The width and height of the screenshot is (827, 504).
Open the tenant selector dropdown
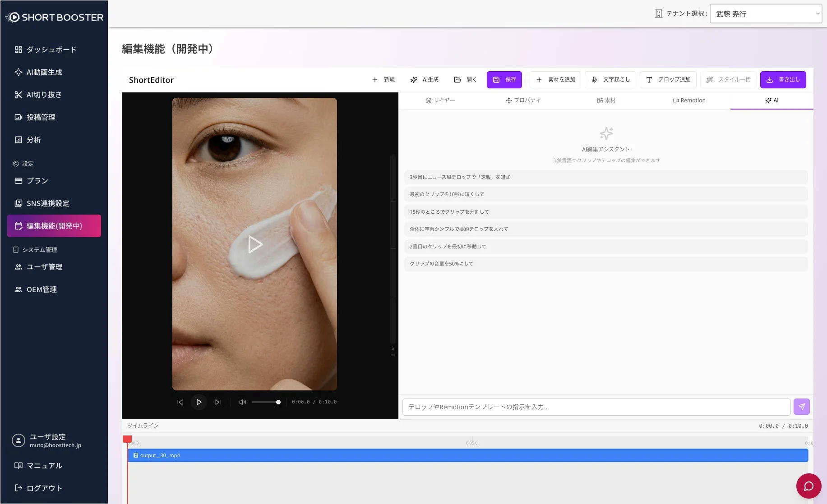point(766,13)
